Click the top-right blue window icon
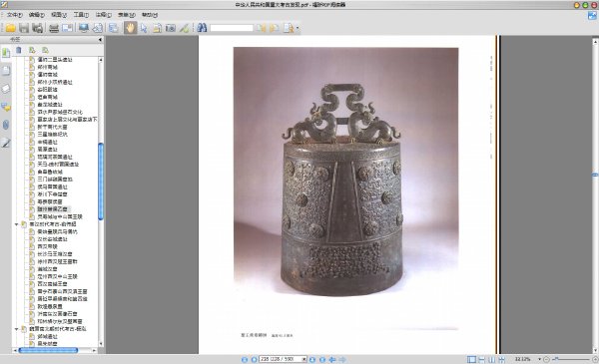599x364 pixels. click(x=592, y=15)
